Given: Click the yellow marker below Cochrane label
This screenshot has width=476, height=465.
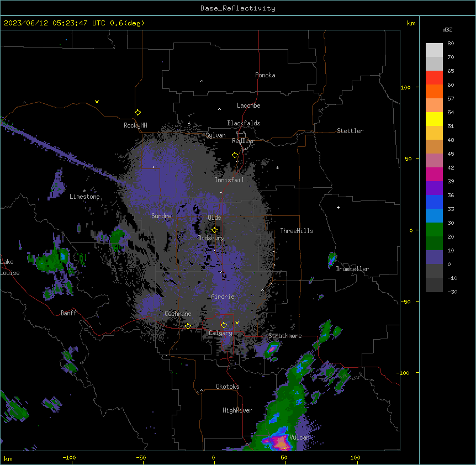Looking at the screenshot, I should [188, 326].
